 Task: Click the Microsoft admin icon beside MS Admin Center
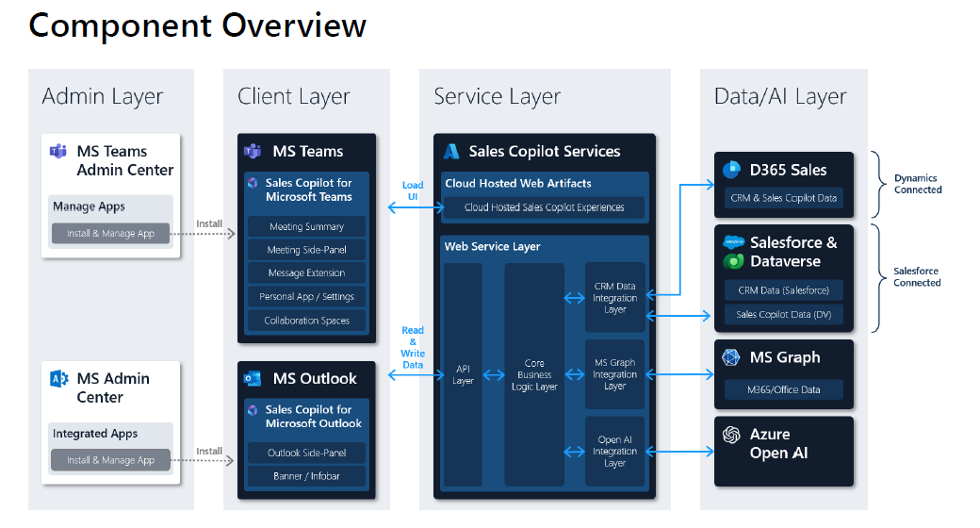coord(58,378)
